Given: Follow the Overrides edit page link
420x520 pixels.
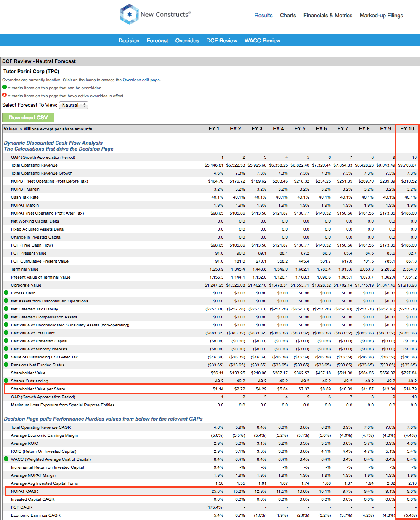Looking at the screenshot, I should pos(141,80).
